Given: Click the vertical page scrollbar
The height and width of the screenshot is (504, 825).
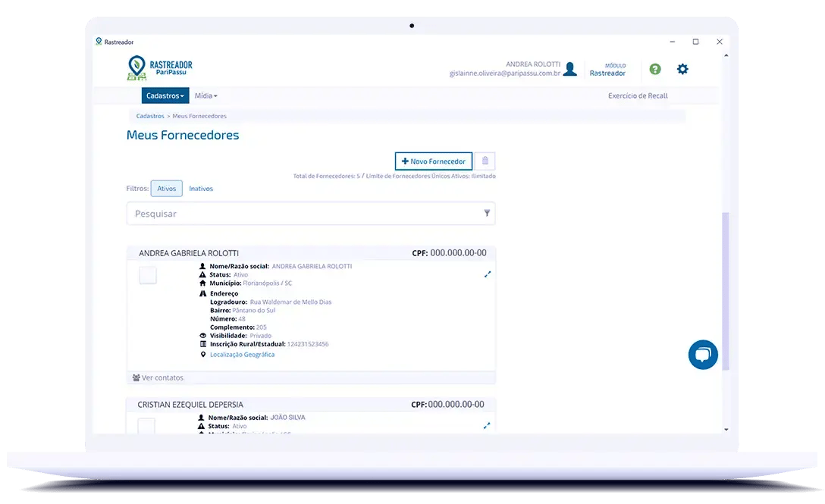Looking at the screenshot, I should point(726,288).
